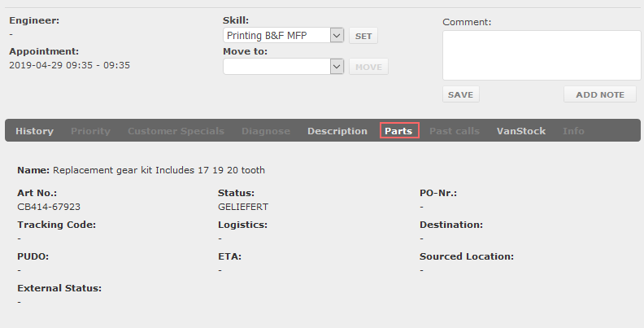Open the Skill dropdown arrow

point(337,35)
